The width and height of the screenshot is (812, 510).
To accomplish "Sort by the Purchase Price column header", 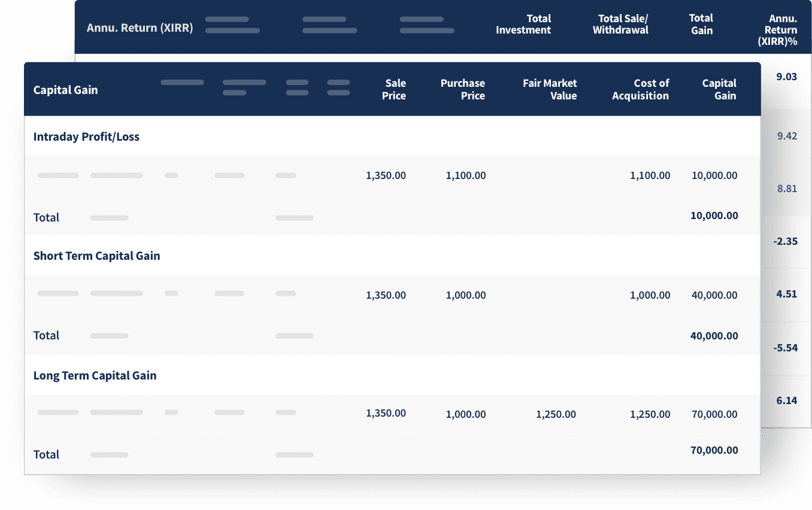I will 463,90.
